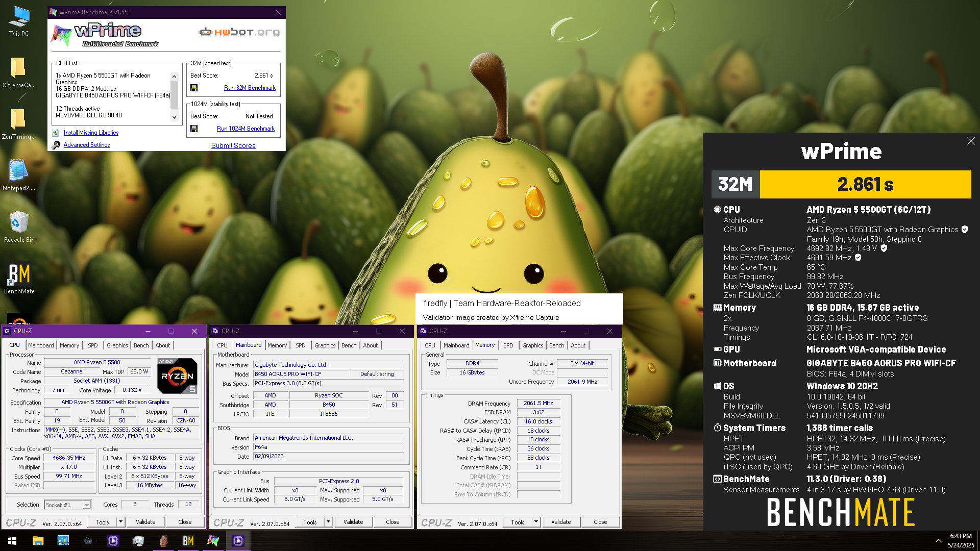Open Bench tab in middle CPU-Z window
Viewport: 980px width, 551px height.
349,345
